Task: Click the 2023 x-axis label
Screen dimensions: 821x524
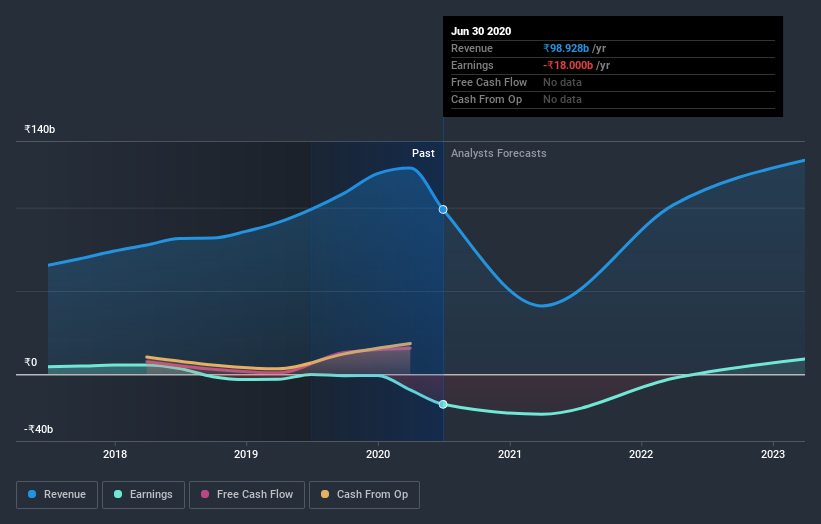Action: tap(773, 454)
